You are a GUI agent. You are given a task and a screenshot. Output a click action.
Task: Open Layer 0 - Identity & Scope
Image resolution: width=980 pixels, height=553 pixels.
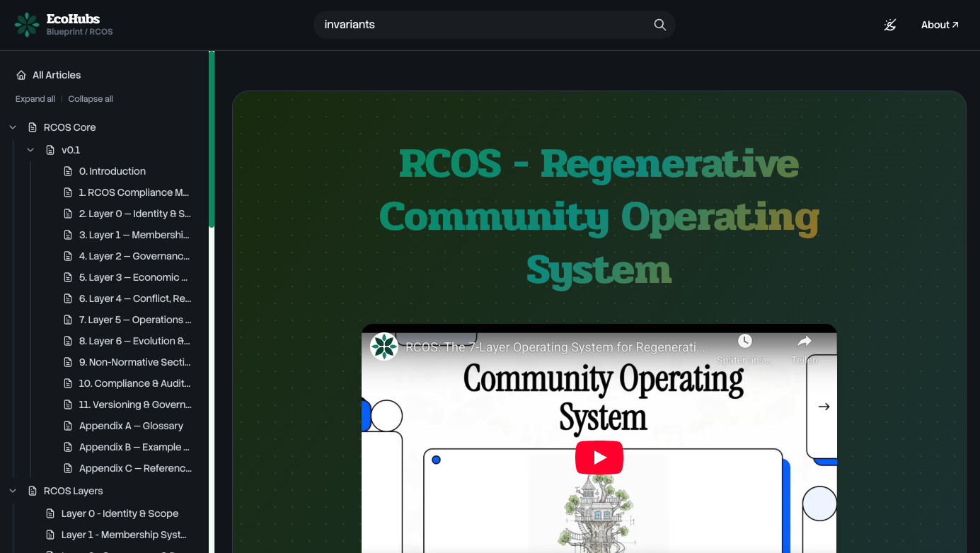pyautogui.click(x=120, y=513)
